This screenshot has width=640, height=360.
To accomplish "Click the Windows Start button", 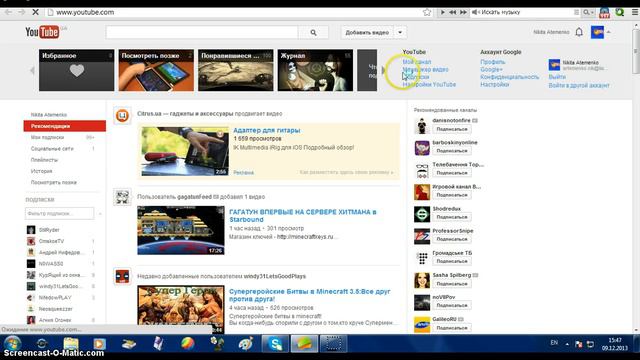I will click(12, 344).
